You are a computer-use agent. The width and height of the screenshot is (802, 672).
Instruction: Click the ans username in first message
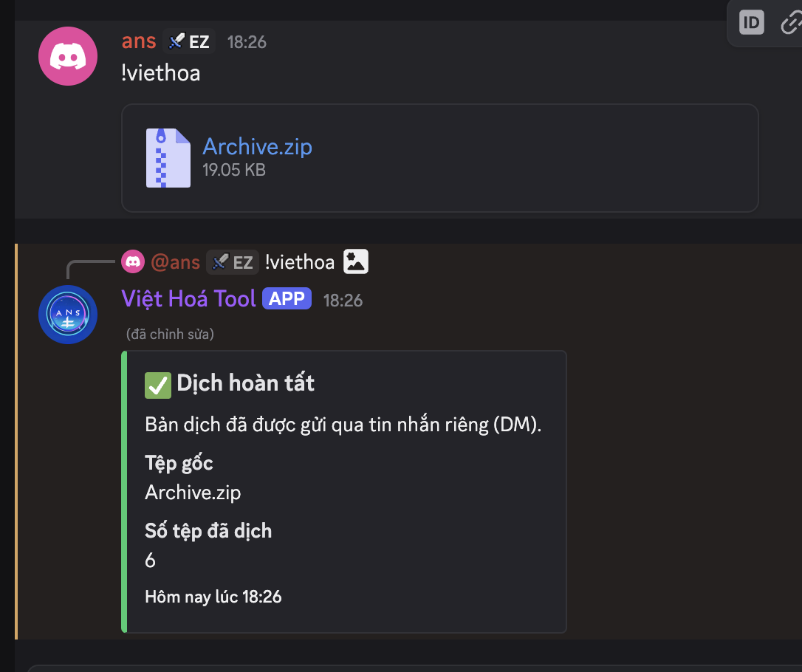(139, 41)
